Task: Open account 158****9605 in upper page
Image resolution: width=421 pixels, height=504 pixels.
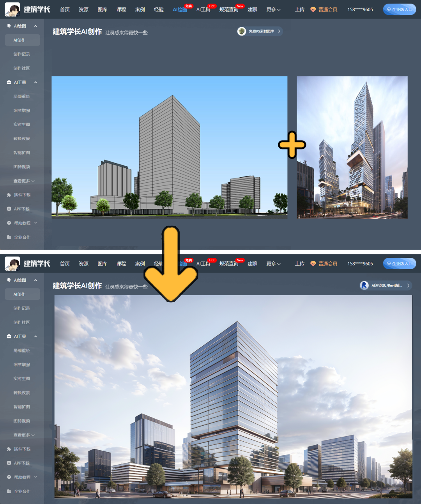Action: [360, 9]
